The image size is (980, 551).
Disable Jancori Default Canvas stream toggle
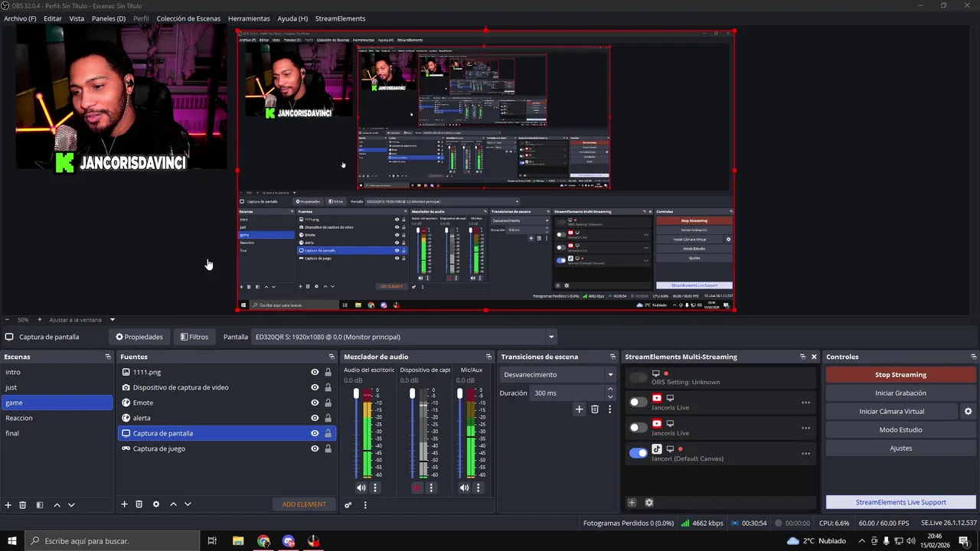[638, 453]
